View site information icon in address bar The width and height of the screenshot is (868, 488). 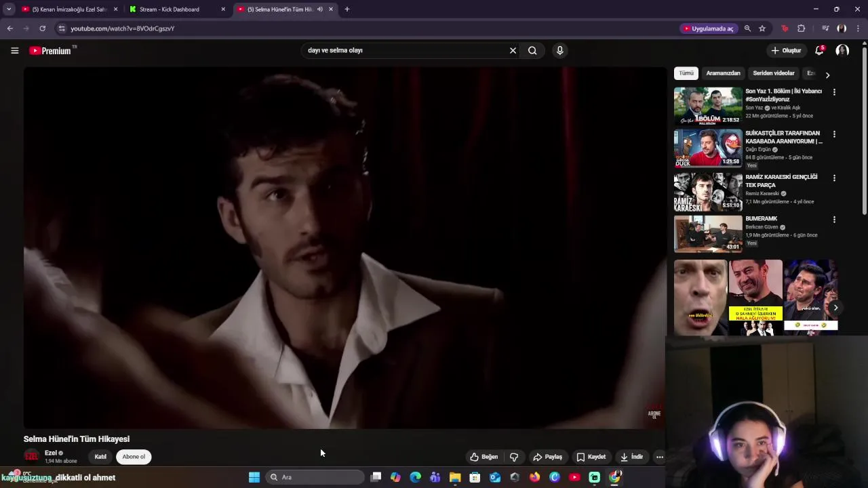[x=62, y=28]
